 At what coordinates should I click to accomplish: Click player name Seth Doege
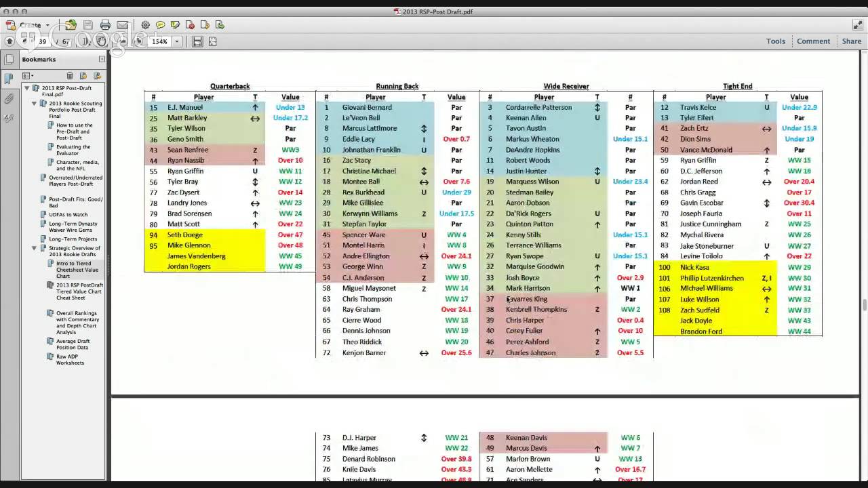185,235
